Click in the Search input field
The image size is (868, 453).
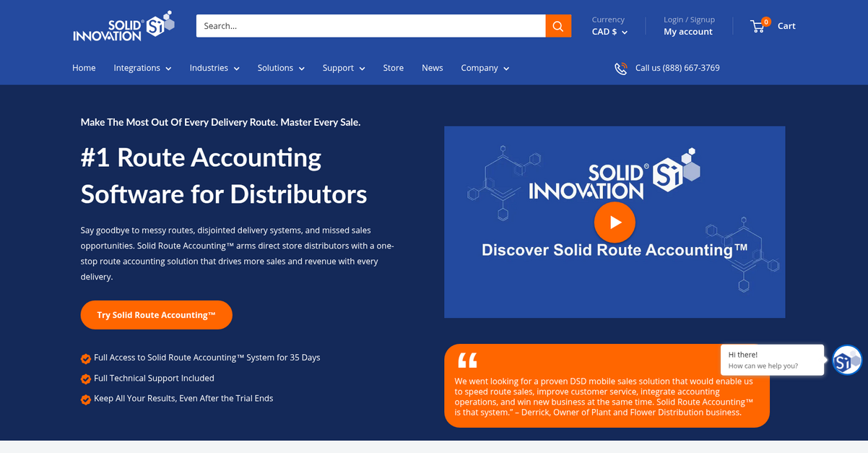(370, 26)
